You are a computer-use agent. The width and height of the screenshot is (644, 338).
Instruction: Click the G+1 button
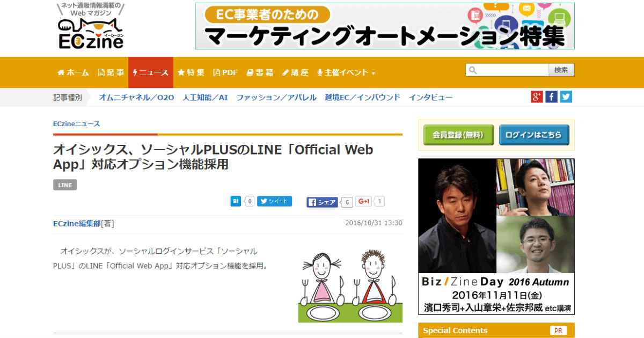click(363, 201)
